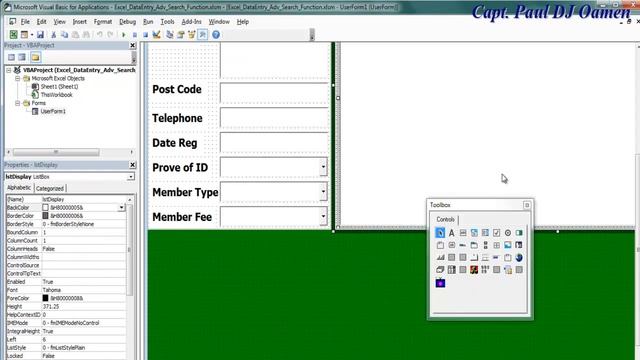Switch to the Categorized properties tab

(50, 189)
